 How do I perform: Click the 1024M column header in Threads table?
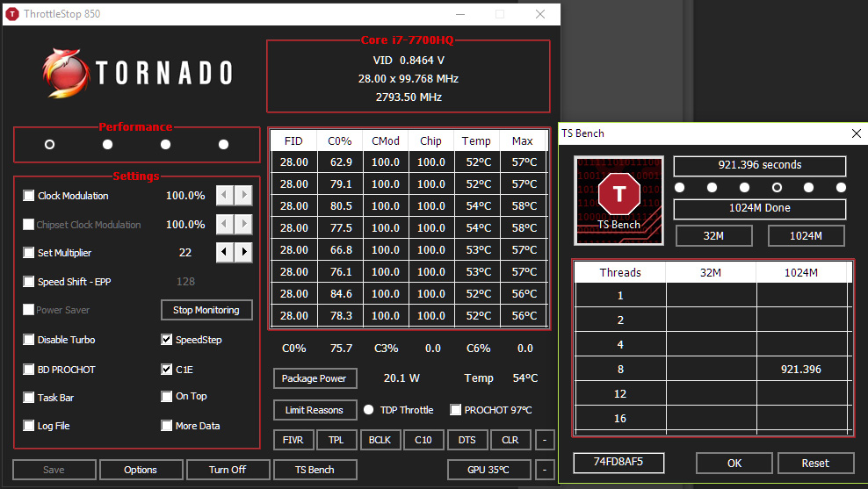tap(801, 272)
